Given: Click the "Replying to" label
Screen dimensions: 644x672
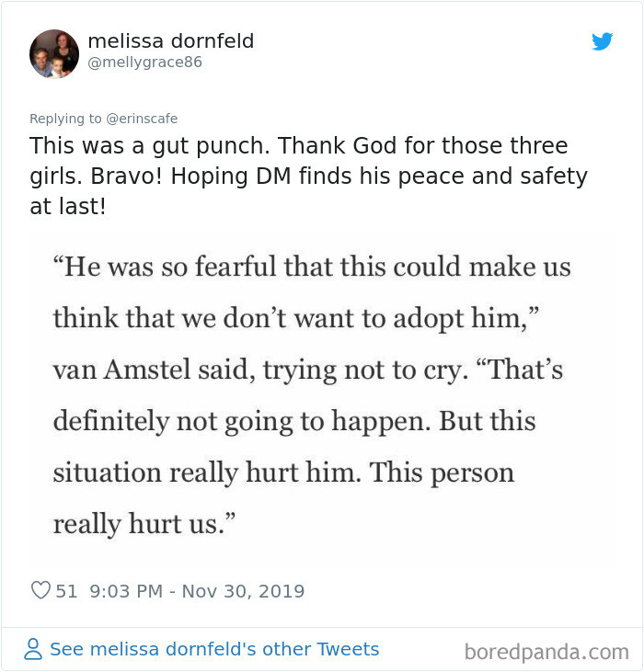Looking at the screenshot, I should (x=66, y=119).
